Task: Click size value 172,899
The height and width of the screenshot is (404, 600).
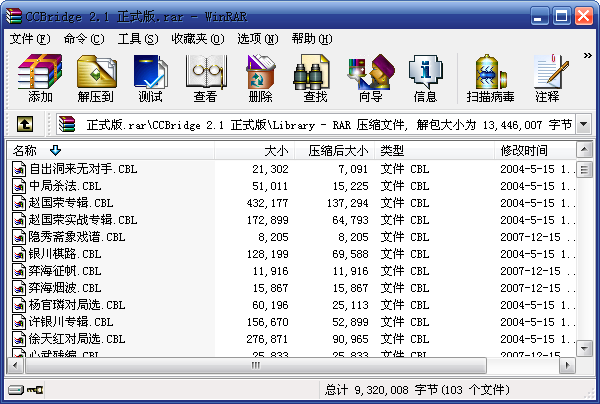Action: pos(267,220)
